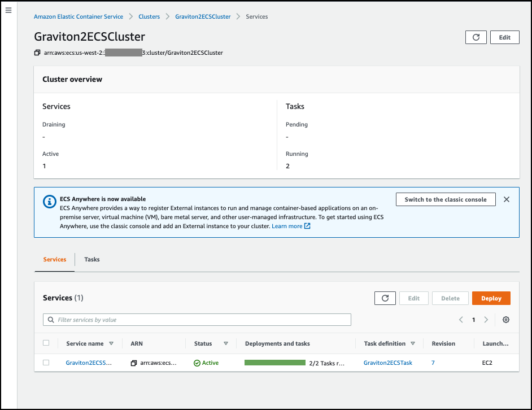Screen dimensions: 532x410
Task: Click the 'Services' breadcrumb text
Action: (x=257, y=16)
